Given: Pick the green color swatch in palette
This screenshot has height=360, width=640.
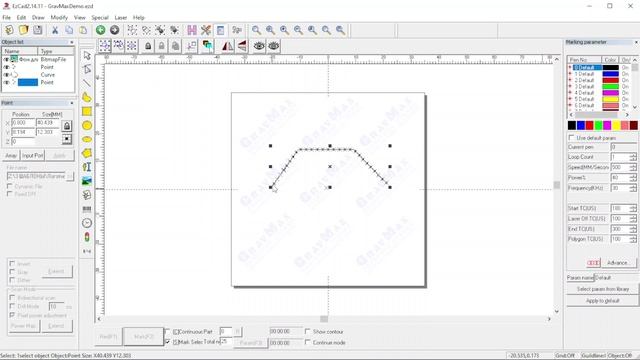Looking at the screenshot, I should click(598, 125).
